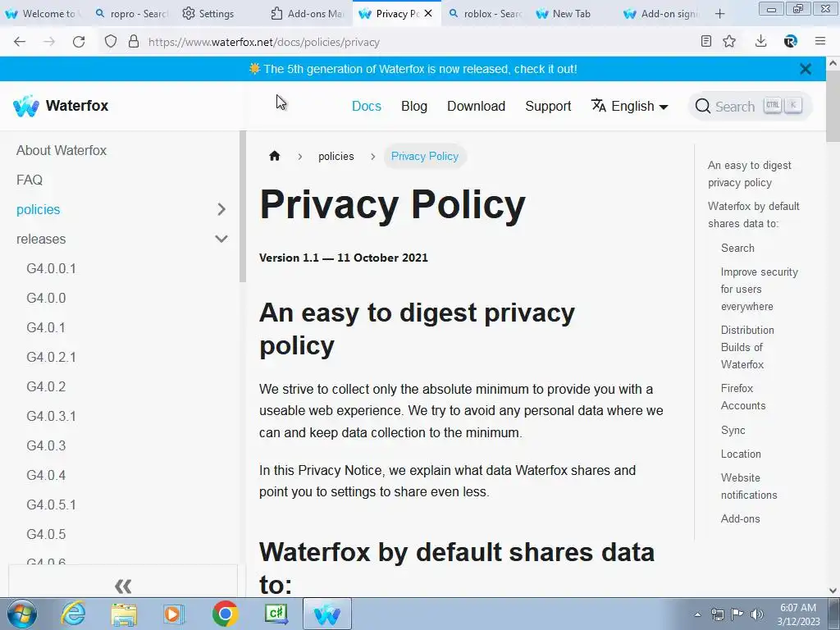Click Privacy Policy breadcrumb chip
This screenshot has height=630, width=840.
[425, 157]
